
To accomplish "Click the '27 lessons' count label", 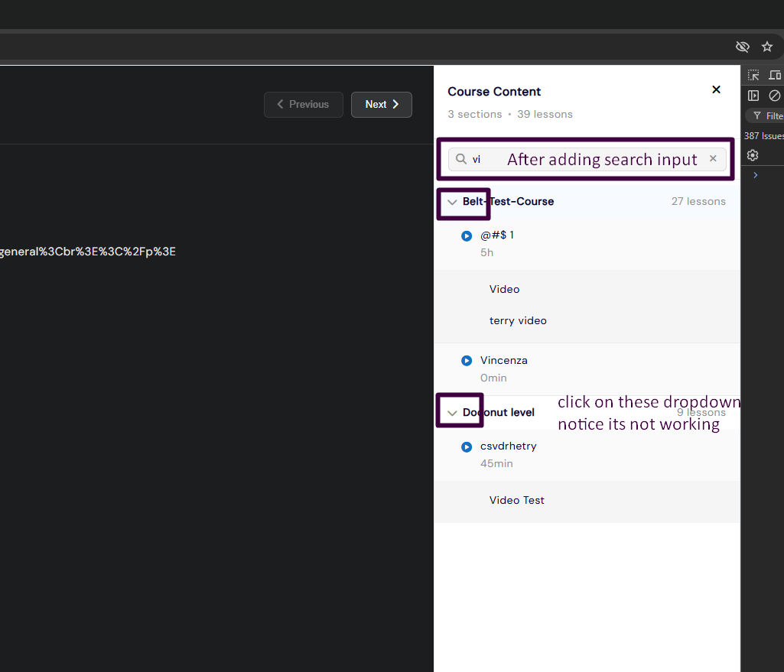I will [x=698, y=201].
